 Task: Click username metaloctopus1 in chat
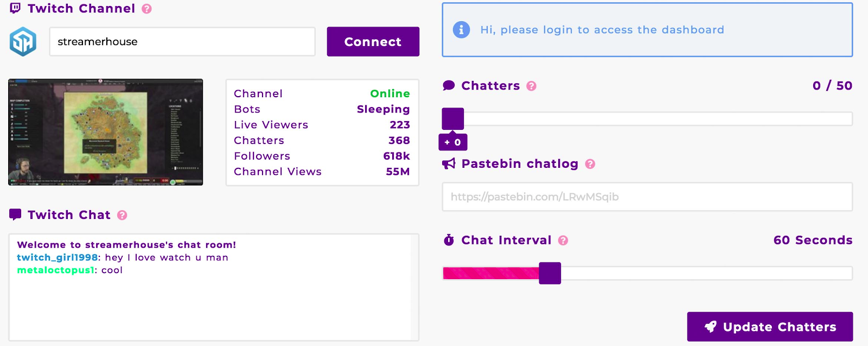pyautogui.click(x=56, y=270)
